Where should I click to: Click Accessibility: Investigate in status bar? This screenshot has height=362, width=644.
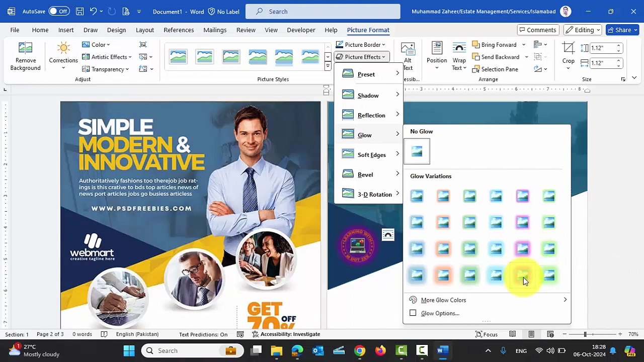286,334
